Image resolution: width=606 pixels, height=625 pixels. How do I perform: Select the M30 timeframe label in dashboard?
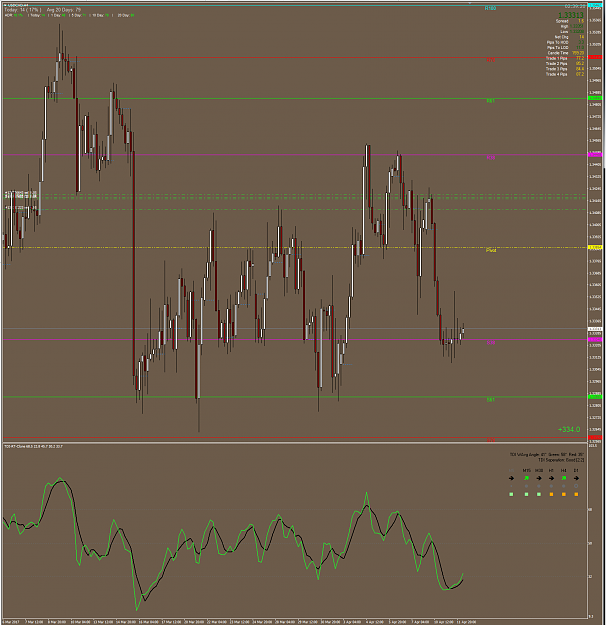(x=539, y=471)
